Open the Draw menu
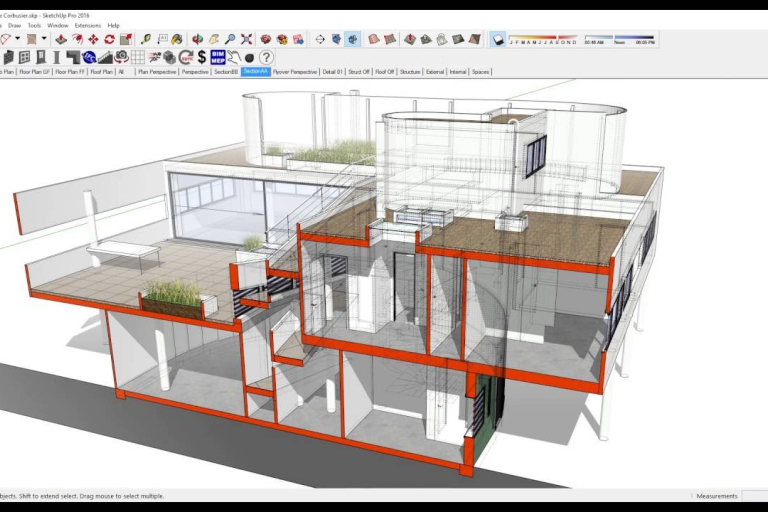Viewport: 768px width, 512px height. [15, 25]
